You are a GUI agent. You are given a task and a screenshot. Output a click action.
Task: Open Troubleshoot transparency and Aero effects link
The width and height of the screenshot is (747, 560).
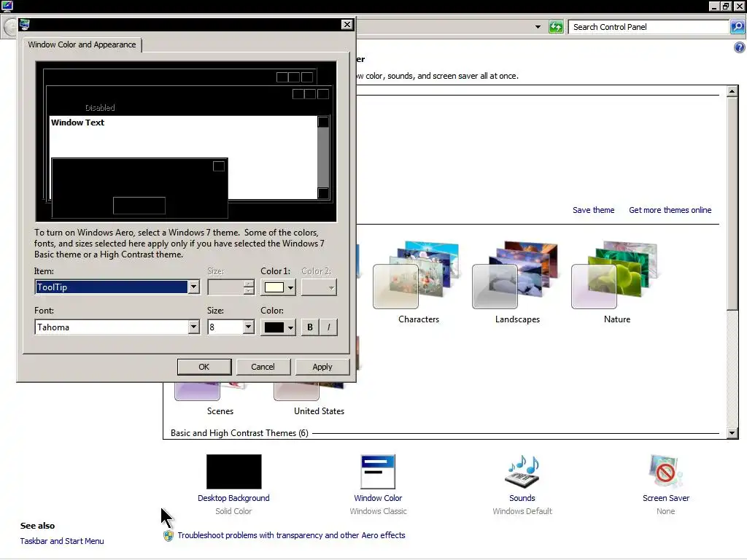291,535
